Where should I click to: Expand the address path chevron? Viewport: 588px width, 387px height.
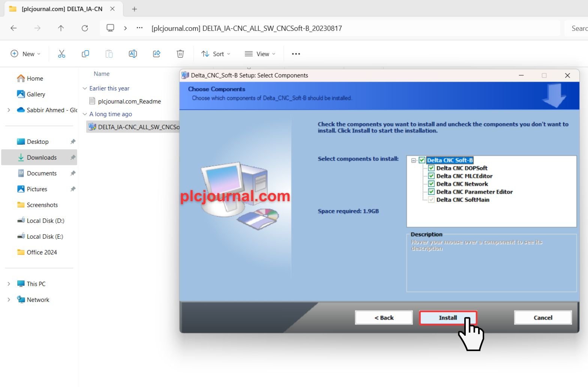[125, 28]
